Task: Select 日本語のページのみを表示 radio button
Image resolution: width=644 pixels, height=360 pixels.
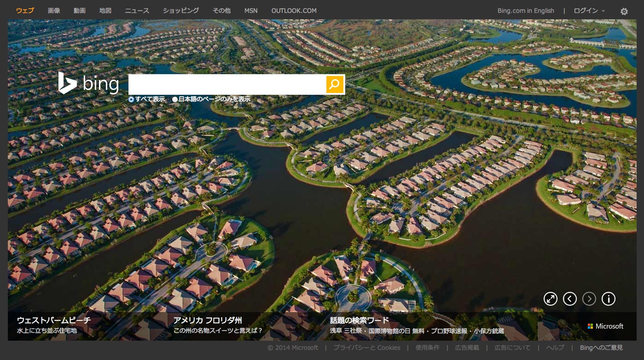Action: coord(175,99)
